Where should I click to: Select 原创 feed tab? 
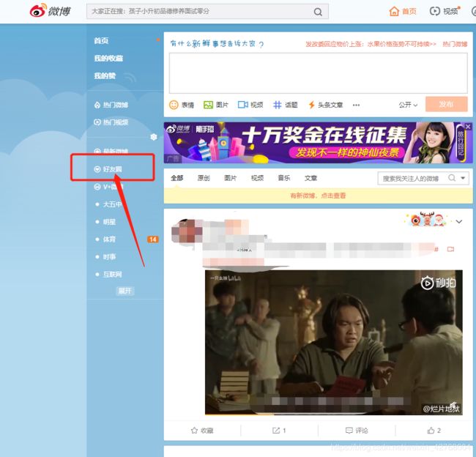click(x=204, y=178)
